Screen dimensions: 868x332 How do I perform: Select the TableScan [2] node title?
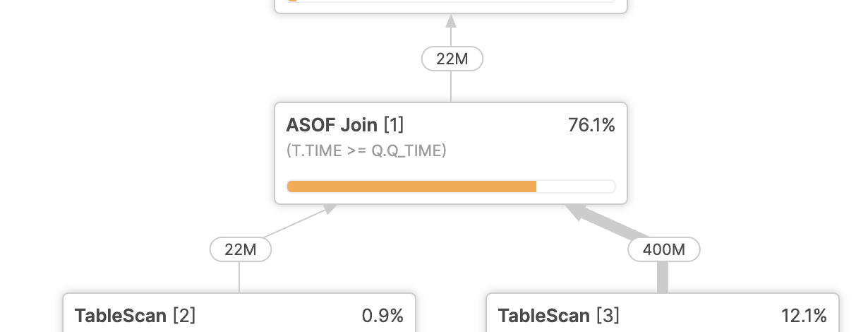(135, 315)
